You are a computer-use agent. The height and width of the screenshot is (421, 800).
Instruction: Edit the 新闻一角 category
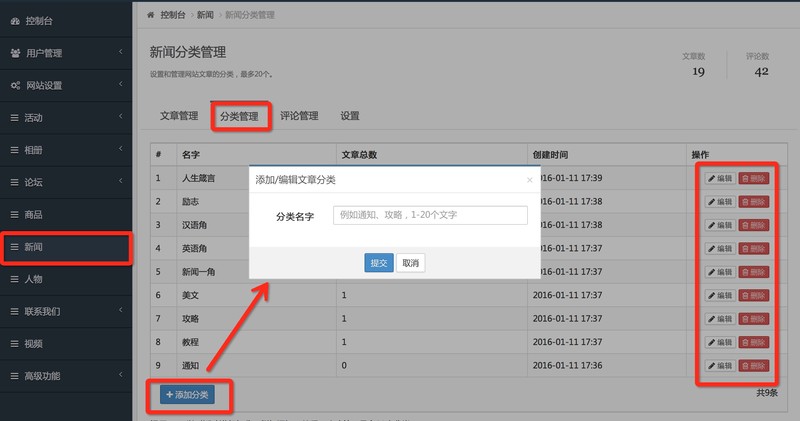[x=720, y=272]
